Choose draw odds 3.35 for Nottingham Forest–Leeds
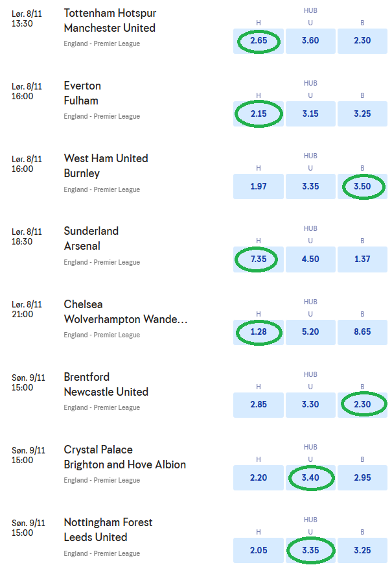This screenshot has height=578, width=392. coord(310,551)
